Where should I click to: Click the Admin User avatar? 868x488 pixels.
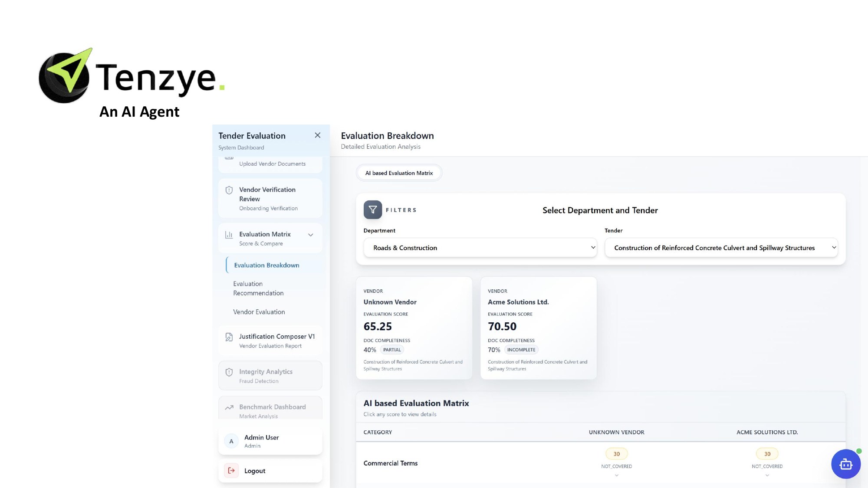point(231,441)
